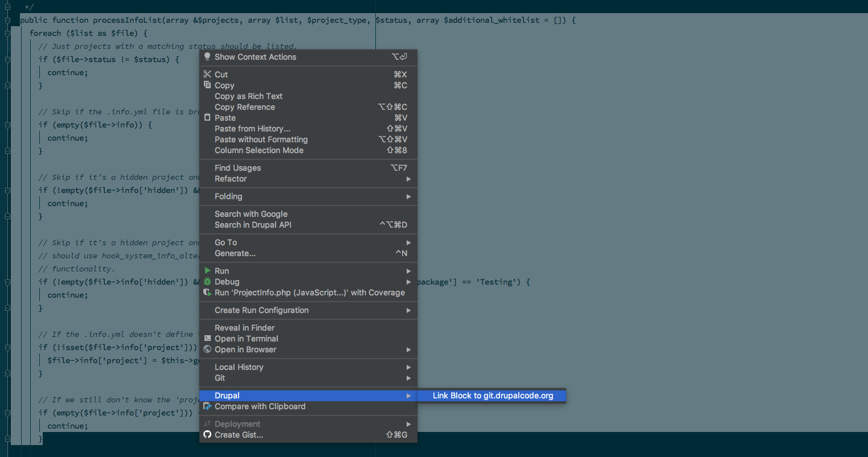Select the Cut scissors icon
The image size is (868, 457).
click(x=207, y=74)
